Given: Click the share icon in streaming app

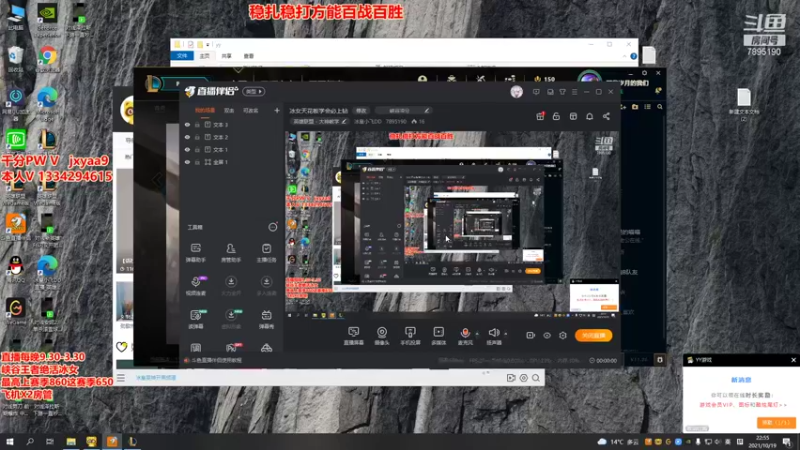Looking at the screenshot, I should pos(606,116).
